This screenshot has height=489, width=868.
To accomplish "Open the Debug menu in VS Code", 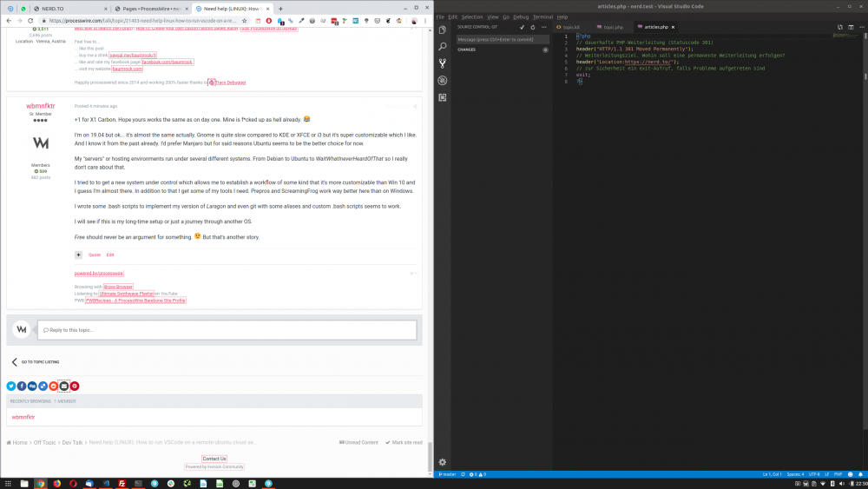I will (x=521, y=17).
